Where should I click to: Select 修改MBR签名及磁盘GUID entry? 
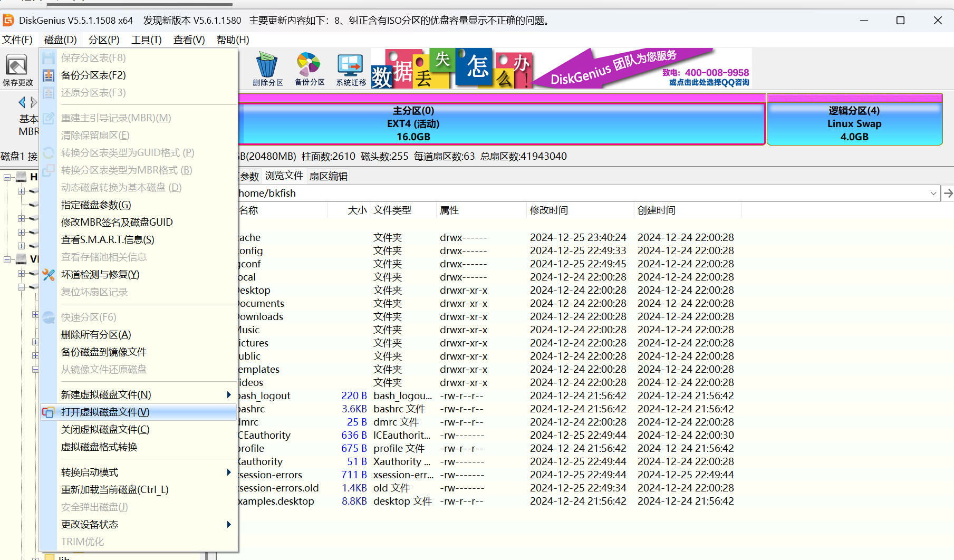click(x=139, y=223)
